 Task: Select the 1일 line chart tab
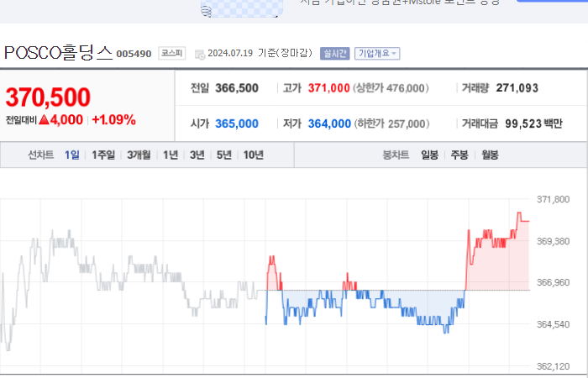pos(72,155)
